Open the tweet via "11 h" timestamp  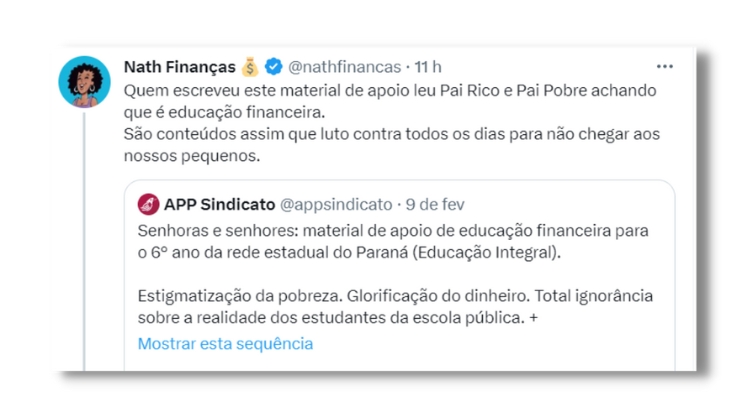(428, 67)
